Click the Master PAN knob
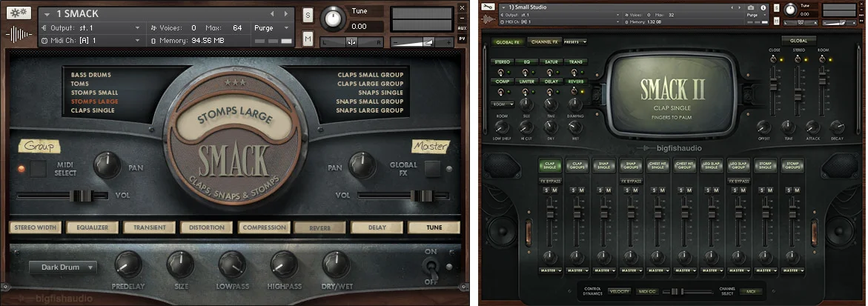 pyautogui.click(x=362, y=165)
